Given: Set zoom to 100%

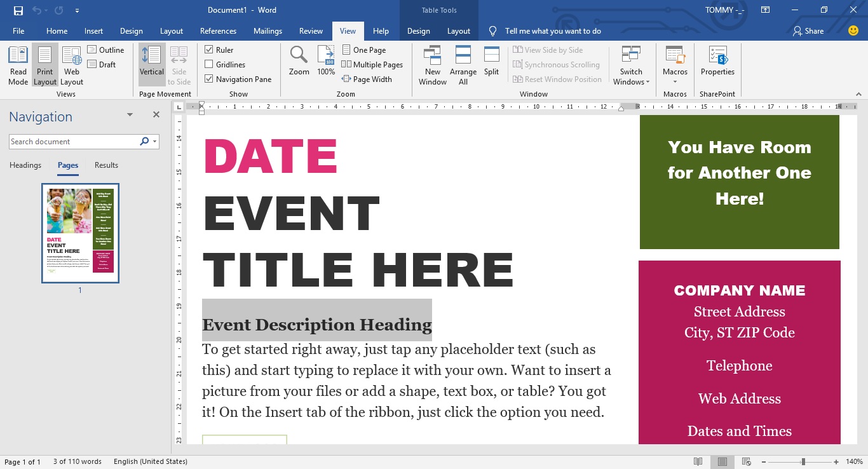Looking at the screenshot, I should tap(325, 60).
